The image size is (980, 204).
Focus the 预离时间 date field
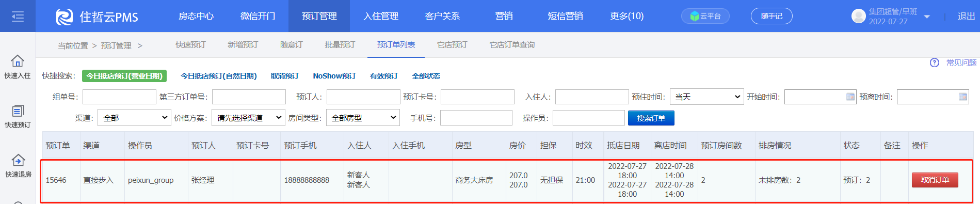click(x=933, y=97)
